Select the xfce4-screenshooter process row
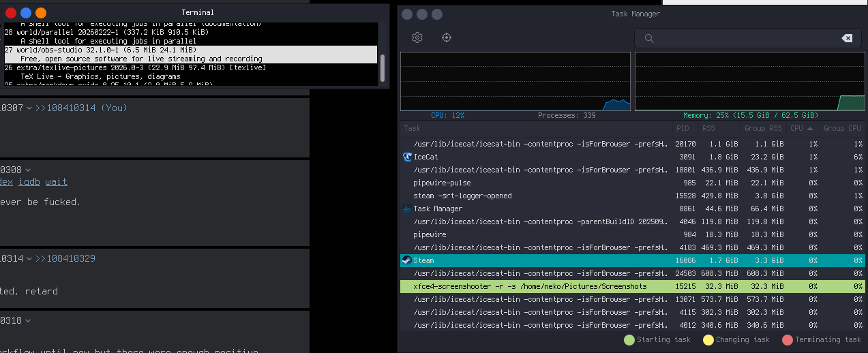This screenshot has height=353, width=868. click(x=633, y=286)
